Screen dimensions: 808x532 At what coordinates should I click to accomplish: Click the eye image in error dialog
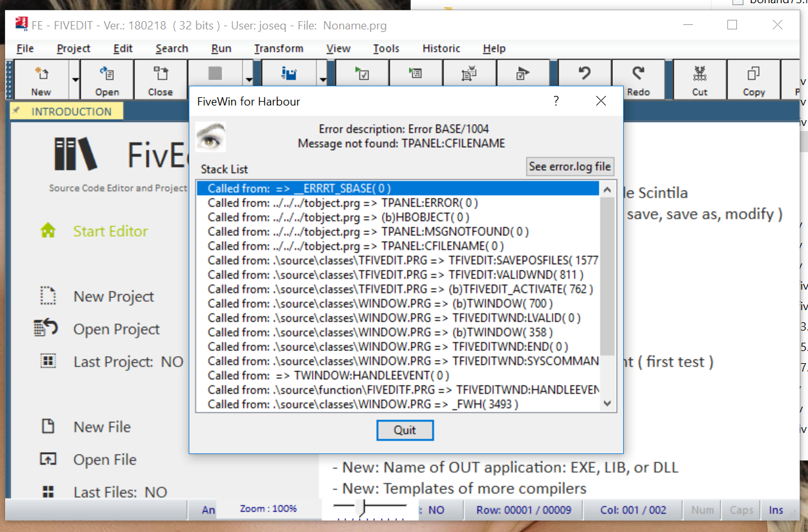(211, 136)
